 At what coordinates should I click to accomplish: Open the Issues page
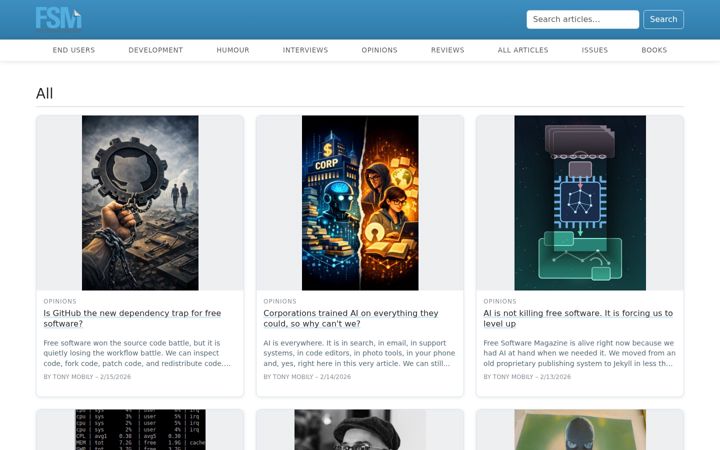tap(595, 50)
